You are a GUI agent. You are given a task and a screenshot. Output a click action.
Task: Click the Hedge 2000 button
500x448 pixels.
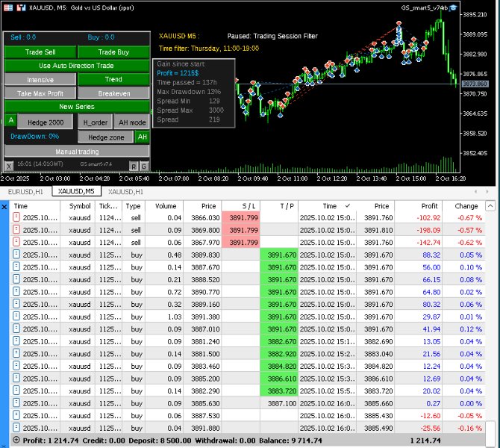point(46,122)
